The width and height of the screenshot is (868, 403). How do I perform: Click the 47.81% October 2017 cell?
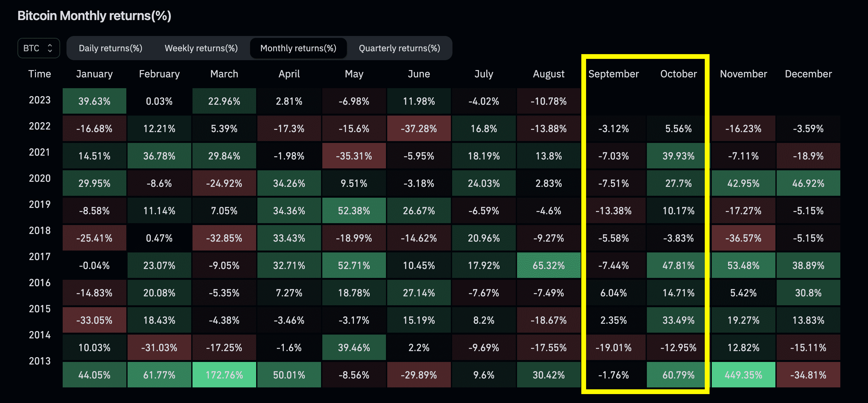(x=678, y=265)
